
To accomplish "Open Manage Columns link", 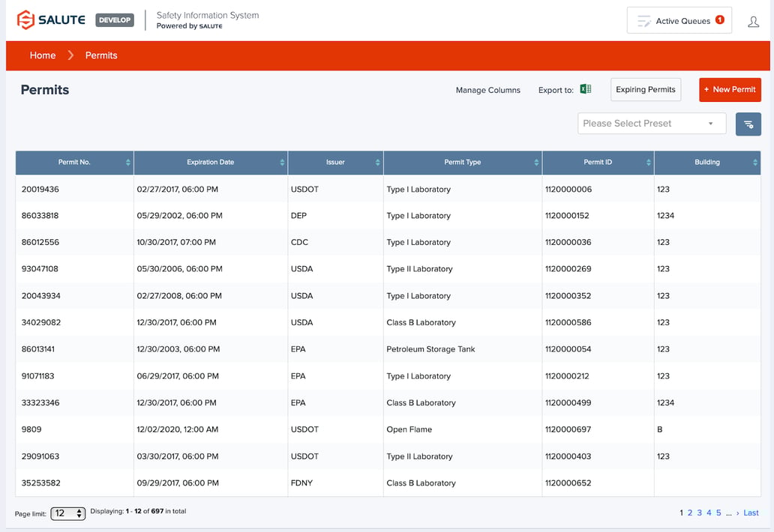I will 487,90.
